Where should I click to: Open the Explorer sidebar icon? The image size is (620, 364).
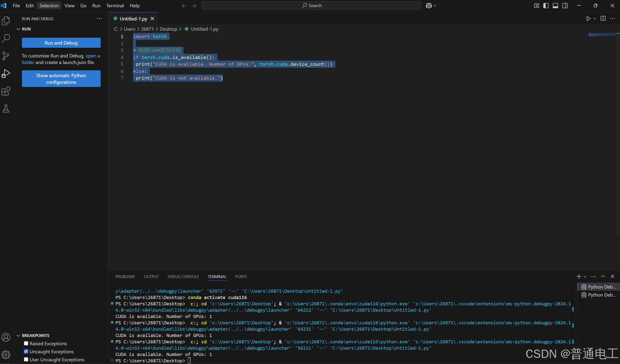click(6, 21)
